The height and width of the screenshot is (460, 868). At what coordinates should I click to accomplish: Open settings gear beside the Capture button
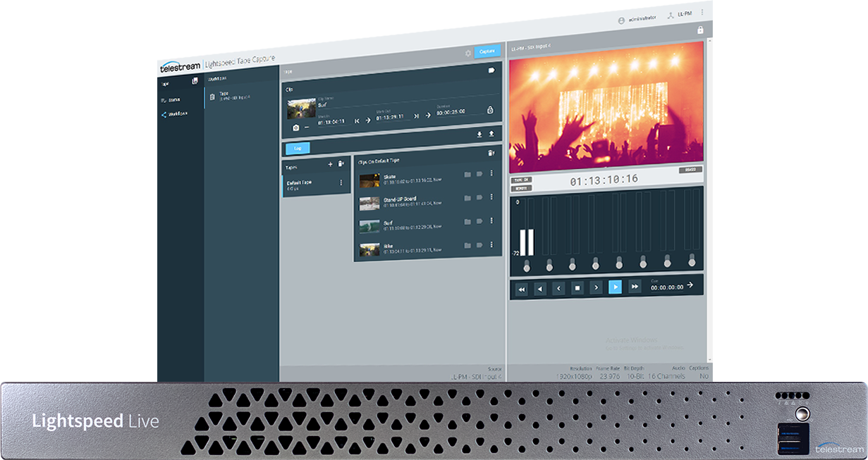[x=467, y=54]
